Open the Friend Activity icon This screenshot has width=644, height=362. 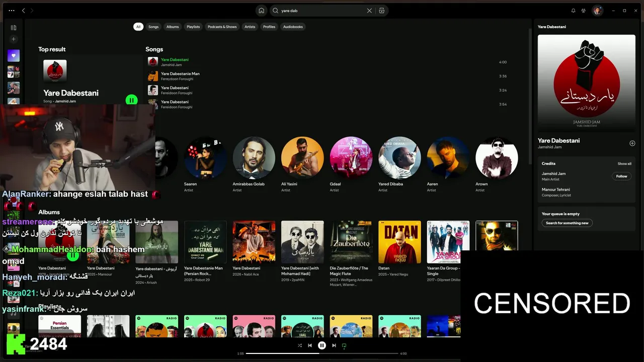pyautogui.click(x=584, y=11)
